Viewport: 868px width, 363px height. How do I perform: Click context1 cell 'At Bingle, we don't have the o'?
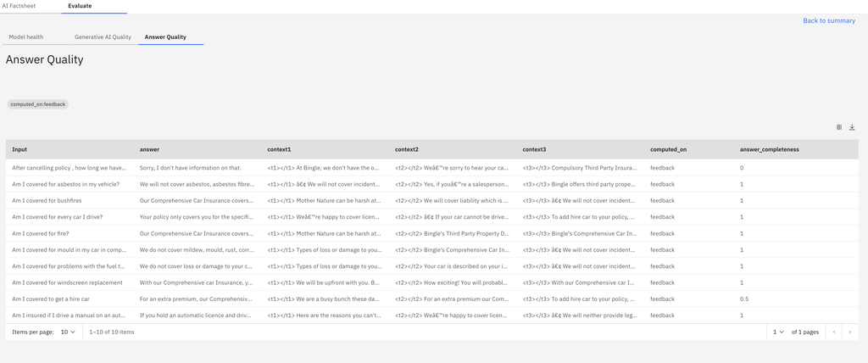pos(325,167)
